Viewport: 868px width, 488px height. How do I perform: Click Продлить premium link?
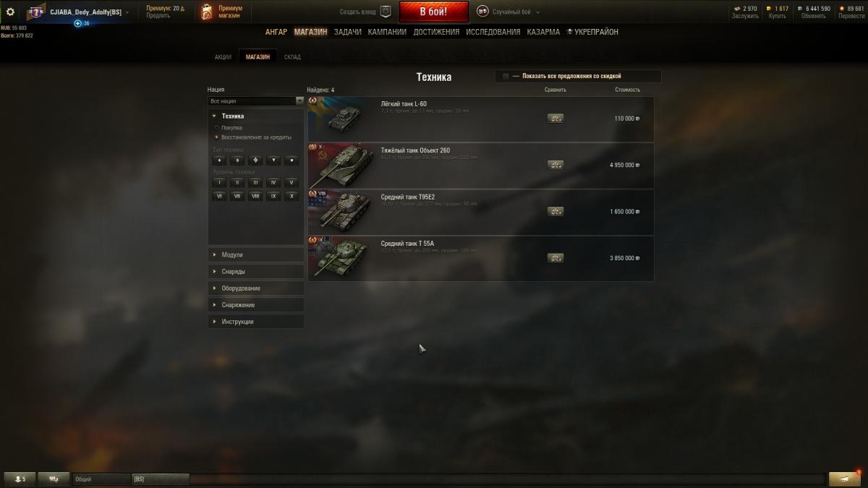(x=158, y=16)
